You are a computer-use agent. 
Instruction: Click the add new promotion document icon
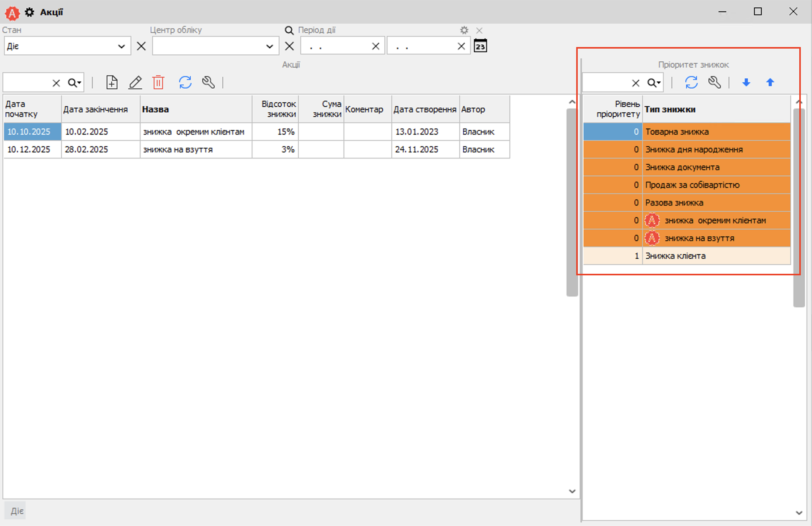click(x=112, y=83)
